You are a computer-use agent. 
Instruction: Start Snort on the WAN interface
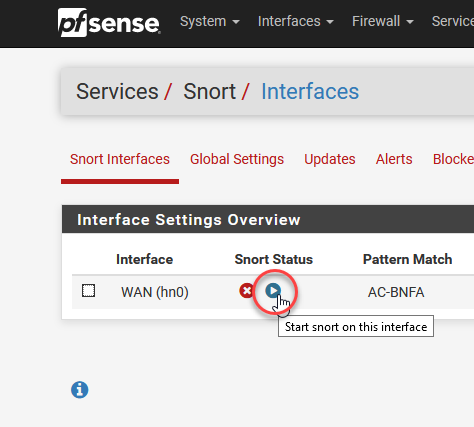coord(273,291)
